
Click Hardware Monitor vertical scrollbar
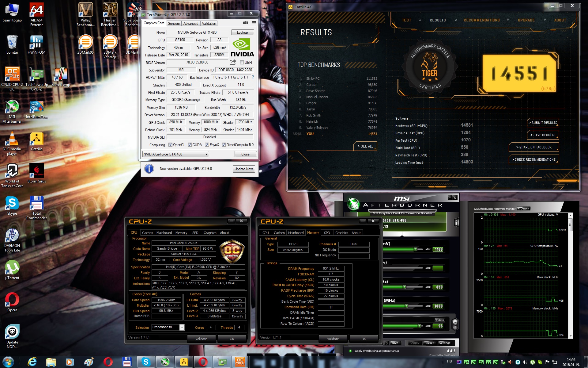click(x=570, y=276)
